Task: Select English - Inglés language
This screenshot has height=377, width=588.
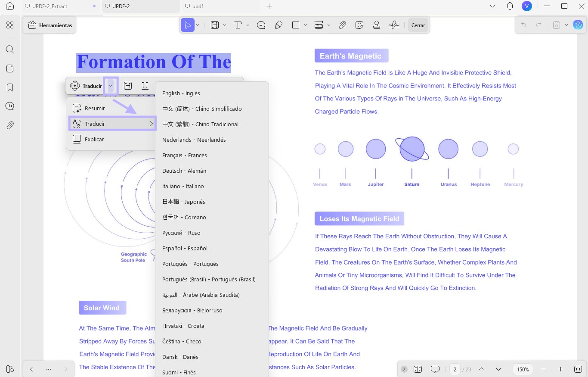Action: (x=212, y=93)
